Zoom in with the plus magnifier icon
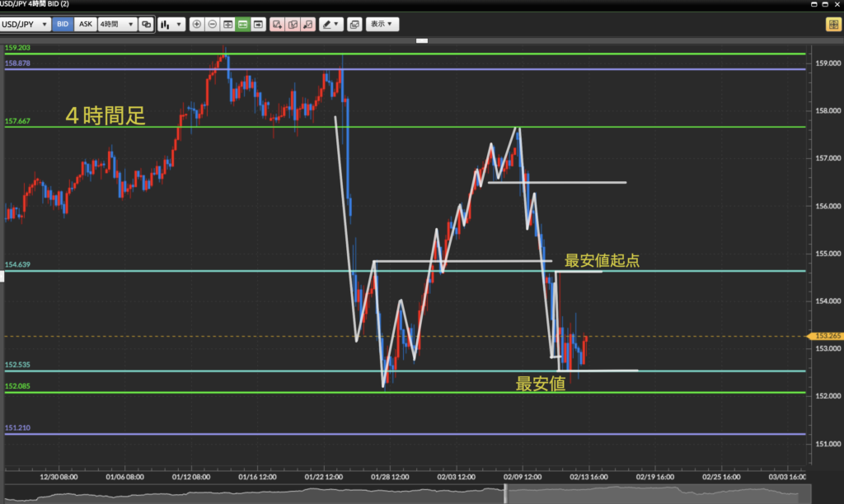This screenshot has height=504, width=844. [196, 25]
